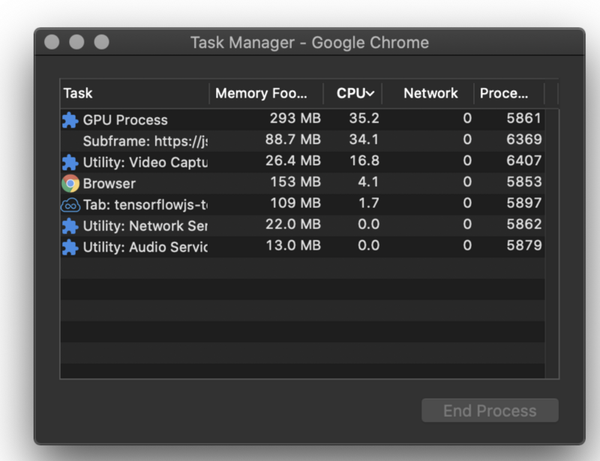
Task: Click the 153 MB memory value
Action: (295, 182)
